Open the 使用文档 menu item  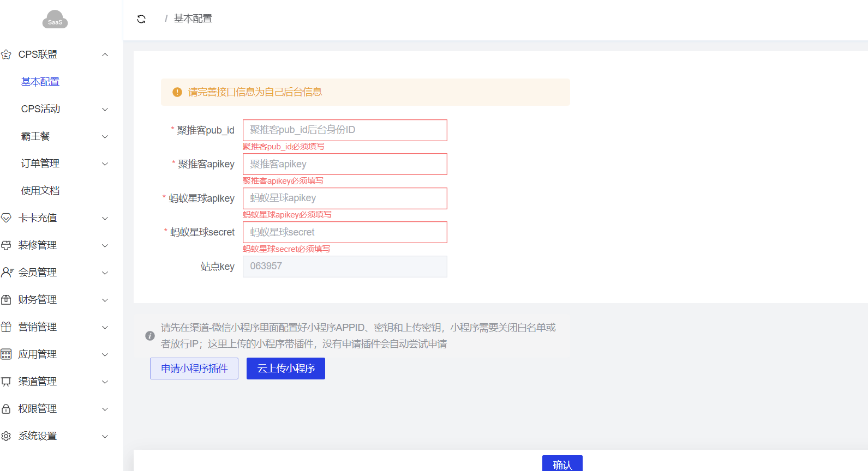coord(40,191)
